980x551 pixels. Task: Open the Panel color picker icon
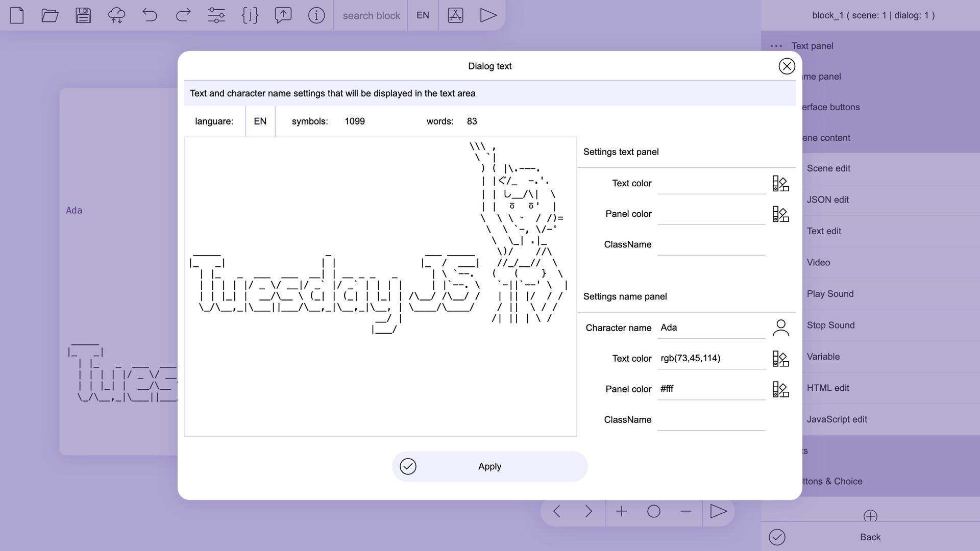click(780, 214)
